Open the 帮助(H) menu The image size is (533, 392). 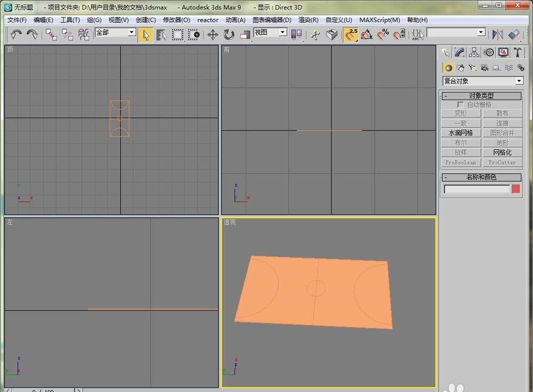[x=417, y=20]
